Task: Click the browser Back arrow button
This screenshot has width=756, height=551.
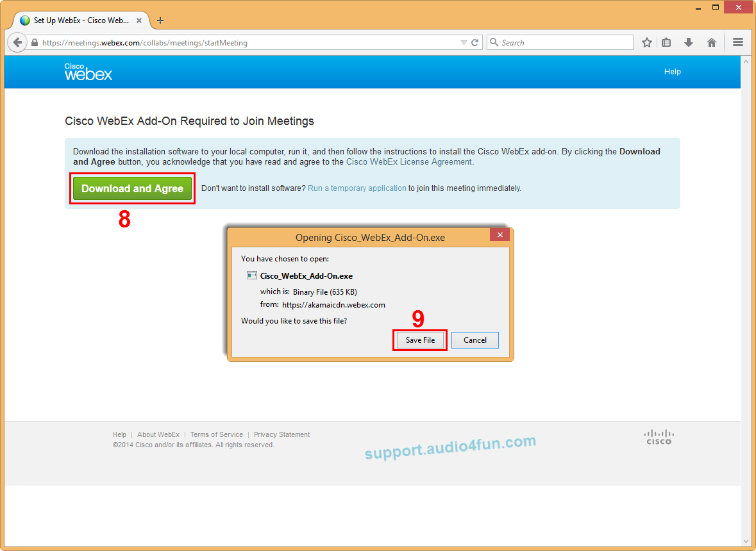Action: pyautogui.click(x=17, y=42)
